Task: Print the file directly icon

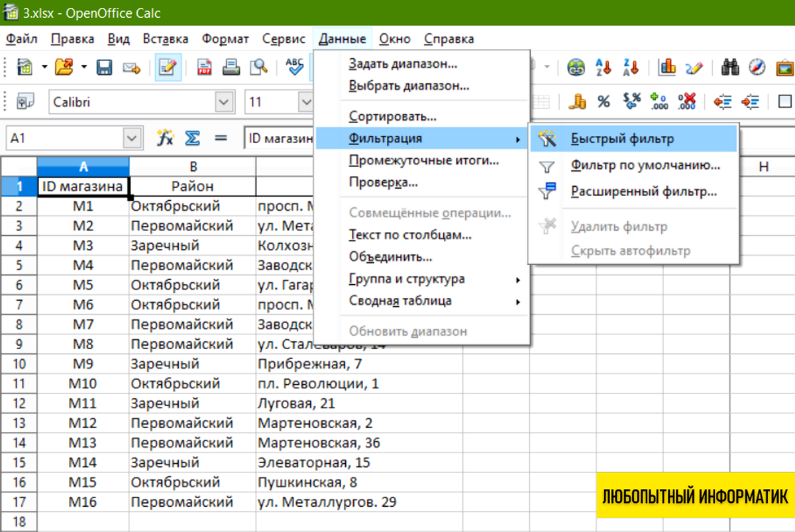Action: (x=231, y=67)
